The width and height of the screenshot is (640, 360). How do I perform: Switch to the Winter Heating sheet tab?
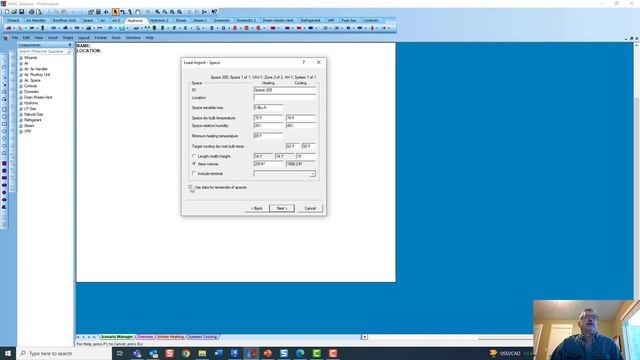coord(171,337)
